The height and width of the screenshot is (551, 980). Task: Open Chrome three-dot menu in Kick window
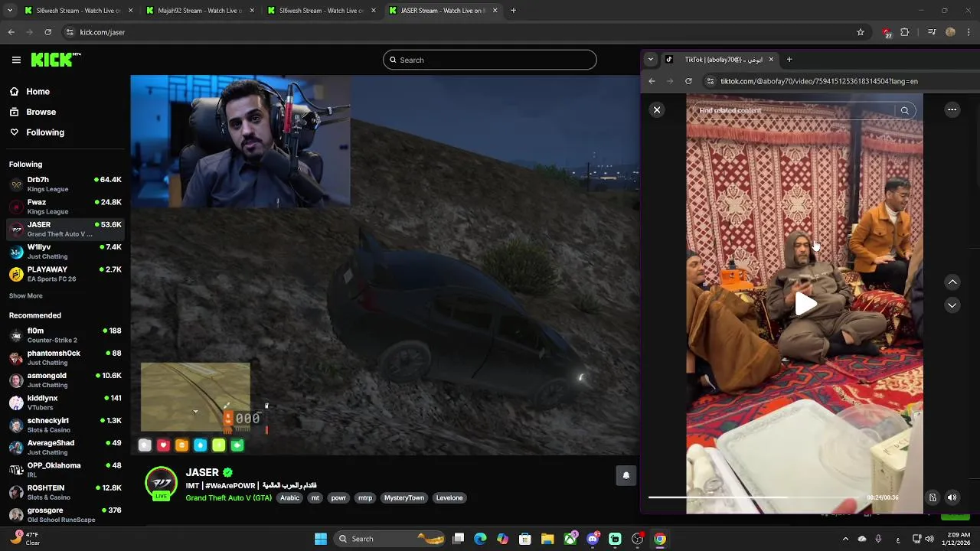click(969, 32)
